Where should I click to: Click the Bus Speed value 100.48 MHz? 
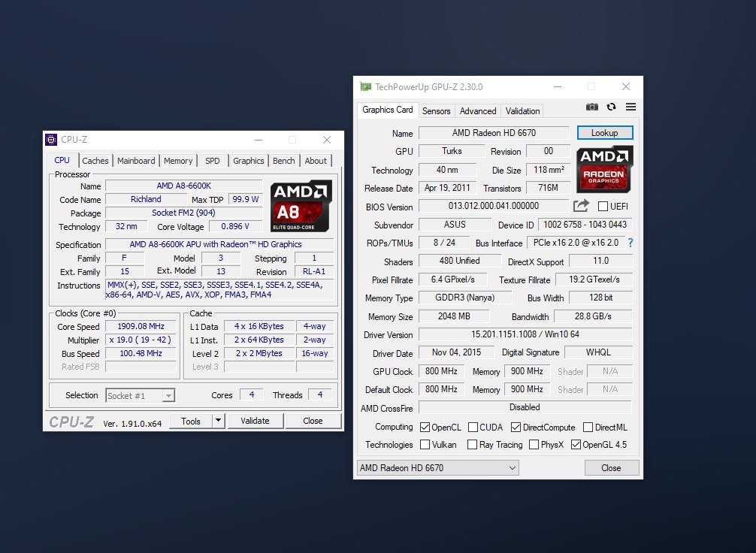pos(141,353)
